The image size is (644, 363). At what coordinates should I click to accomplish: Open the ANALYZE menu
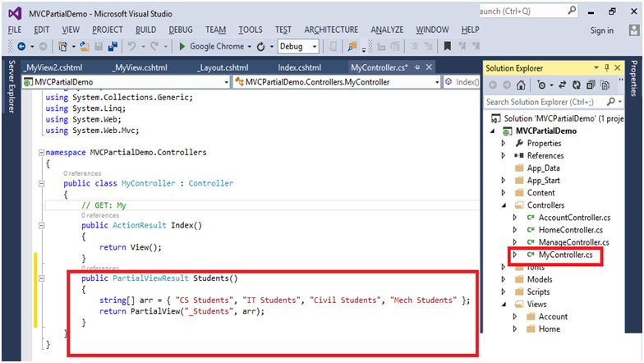click(x=387, y=30)
